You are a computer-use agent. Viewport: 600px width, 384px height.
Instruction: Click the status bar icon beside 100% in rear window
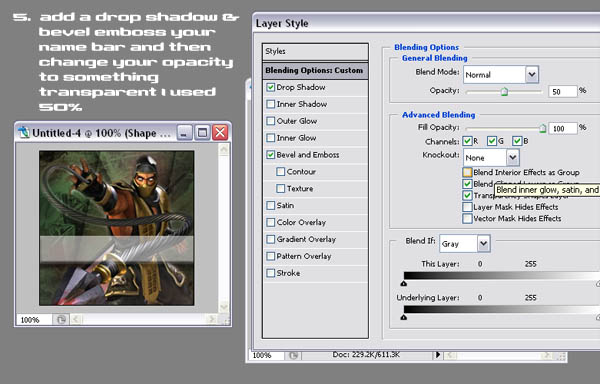[293, 356]
